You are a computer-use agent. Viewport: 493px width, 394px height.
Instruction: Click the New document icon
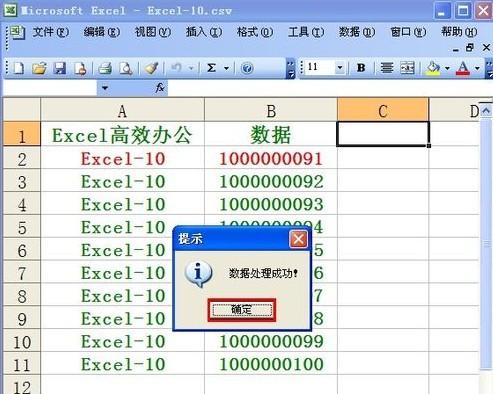click(19, 68)
